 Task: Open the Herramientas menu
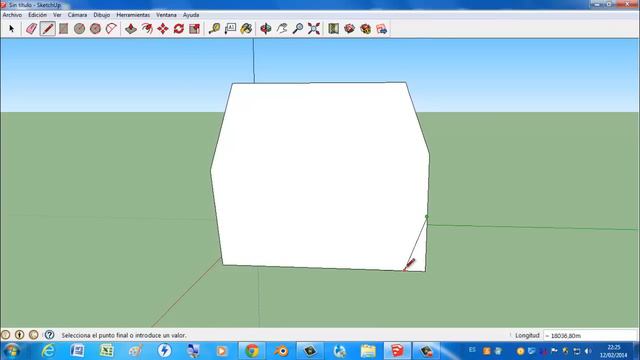click(x=133, y=15)
